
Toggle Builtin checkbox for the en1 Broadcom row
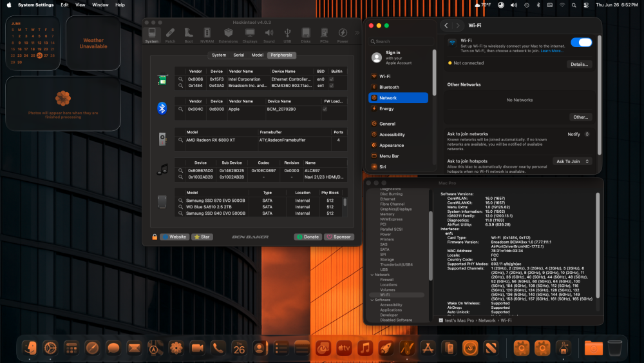(x=332, y=86)
